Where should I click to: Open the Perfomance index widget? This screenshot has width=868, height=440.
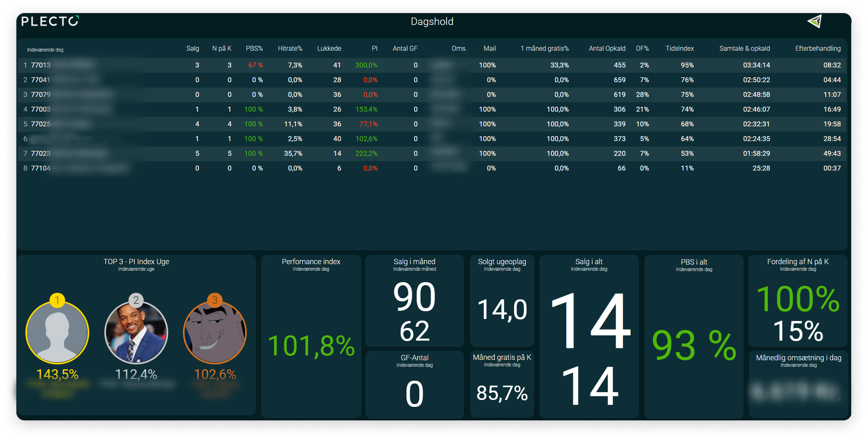tap(311, 336)
